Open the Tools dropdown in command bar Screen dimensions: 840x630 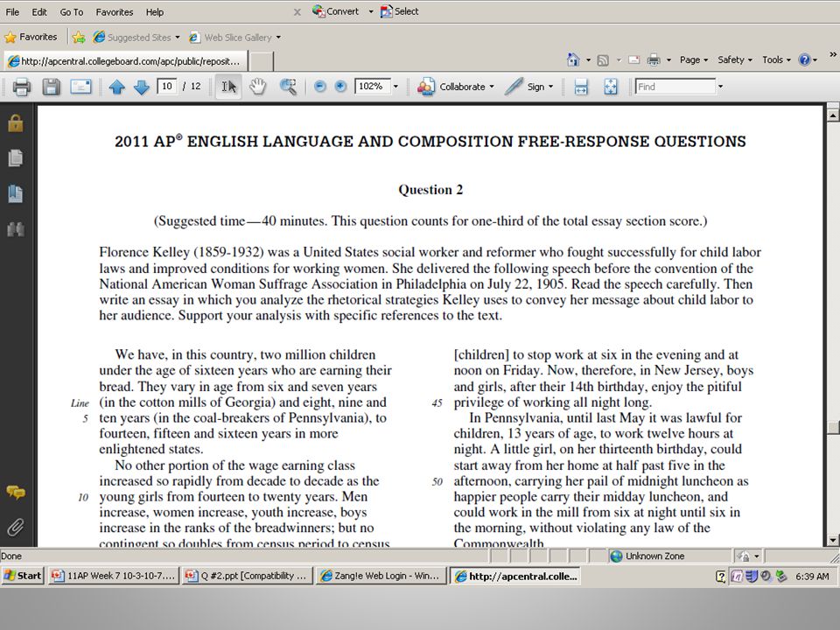[776, 60]
